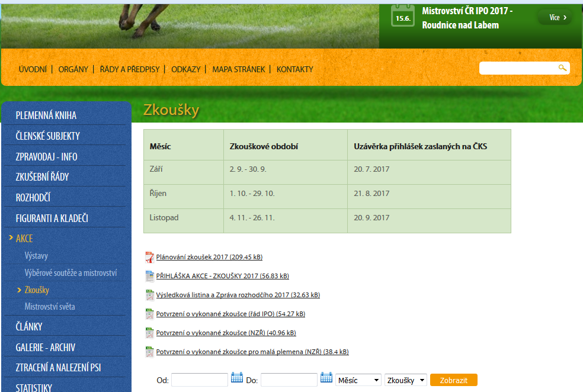This screenshot has width=583, height=392.
Task: Click the file icon for Potvrzení o vykonané zkoušce (NZŘ)
Action: 149,333
